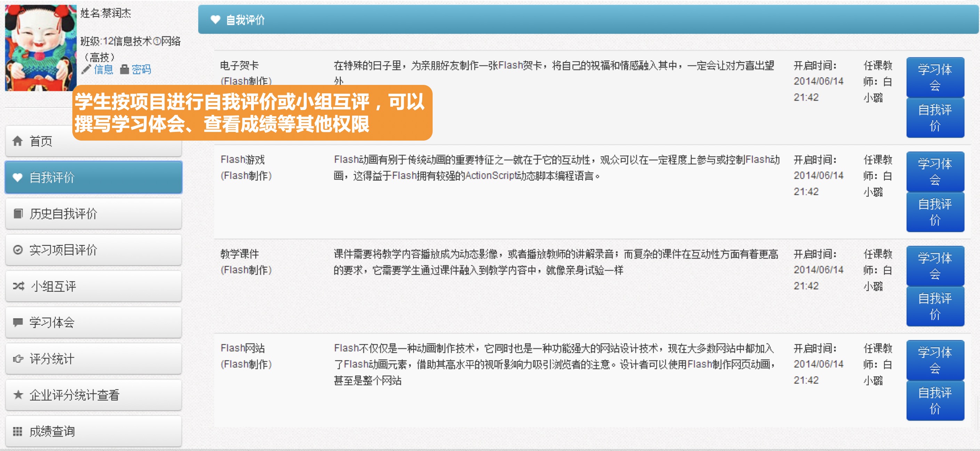Open the 首页 menu item
Image resolution: width=980 pixels, height=451 pixels.
point(94,141)
